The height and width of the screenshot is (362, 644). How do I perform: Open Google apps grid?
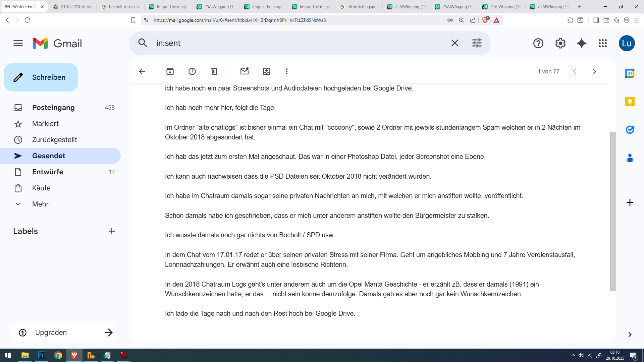pyautogui.click(x=602, y=43)
